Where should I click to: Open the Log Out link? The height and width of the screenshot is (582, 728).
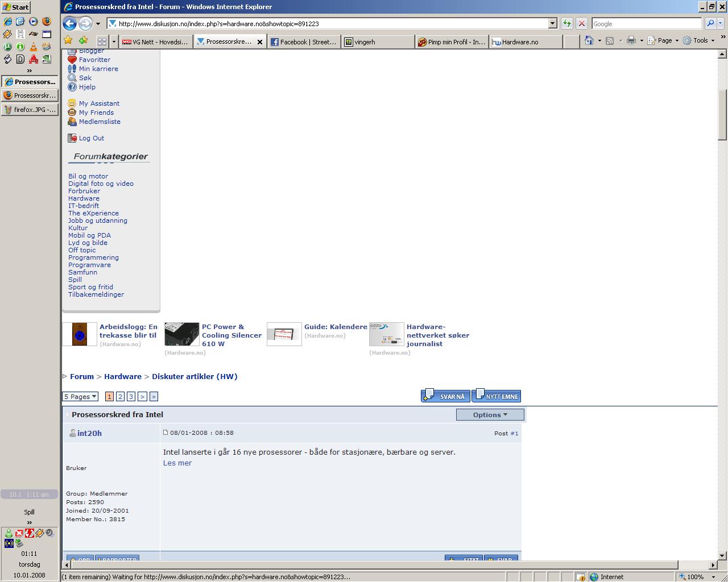(x=92, y=138)
